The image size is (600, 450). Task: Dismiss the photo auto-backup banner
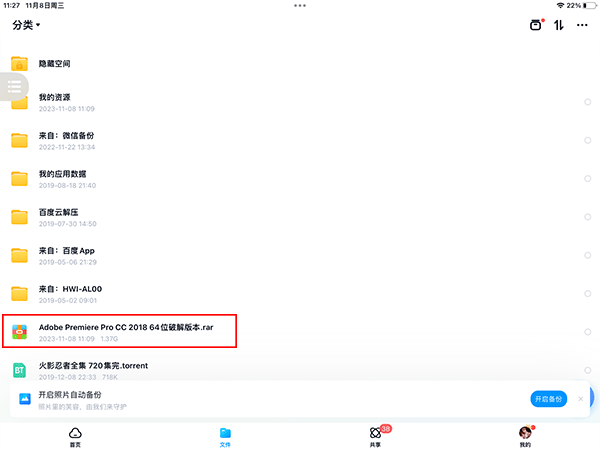581,399
